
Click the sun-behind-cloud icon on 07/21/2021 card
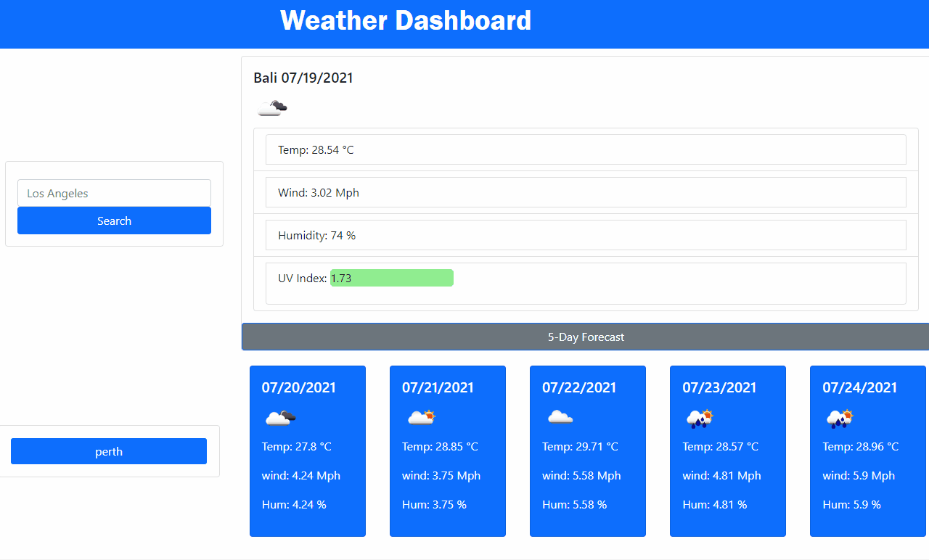(420, 417)
